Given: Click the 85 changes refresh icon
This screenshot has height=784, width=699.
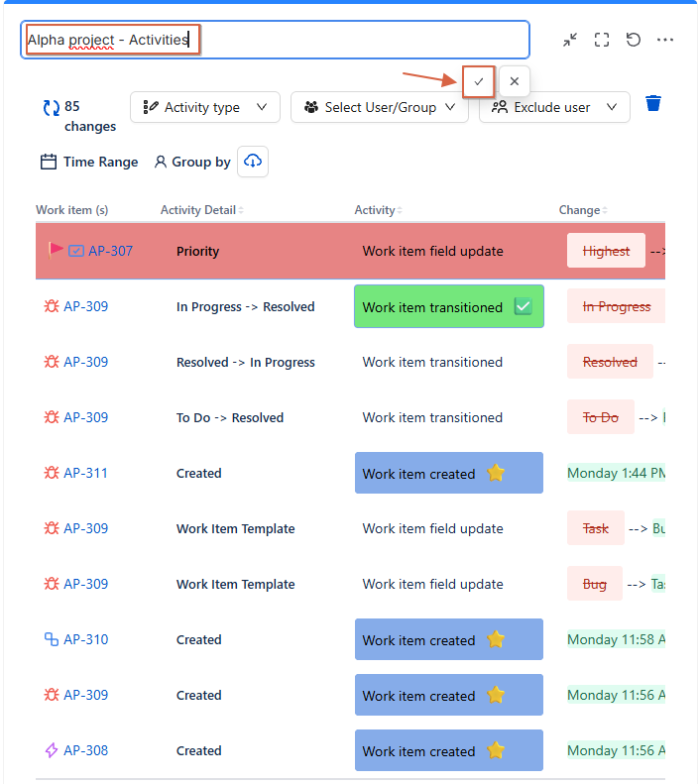Looking at the screenshot, I should click(x=51, y=107).
